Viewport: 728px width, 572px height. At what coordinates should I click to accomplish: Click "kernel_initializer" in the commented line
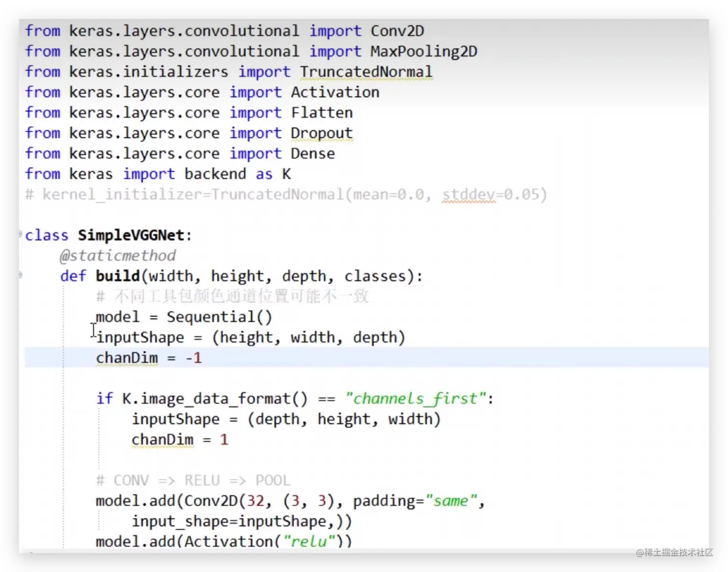(122, 195)
